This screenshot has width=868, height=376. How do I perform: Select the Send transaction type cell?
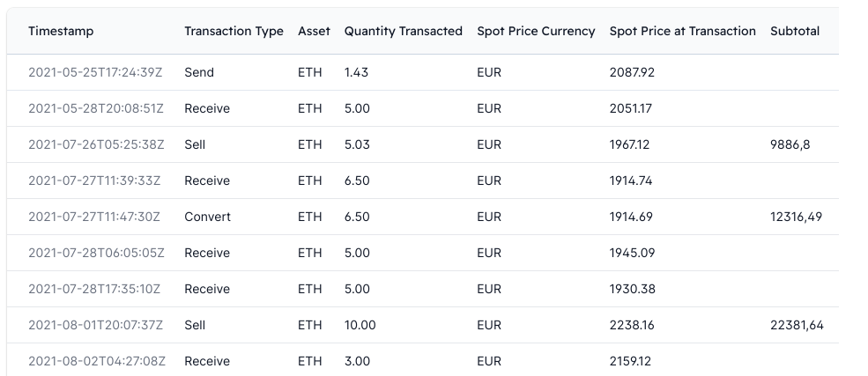[x=199, y=72]
